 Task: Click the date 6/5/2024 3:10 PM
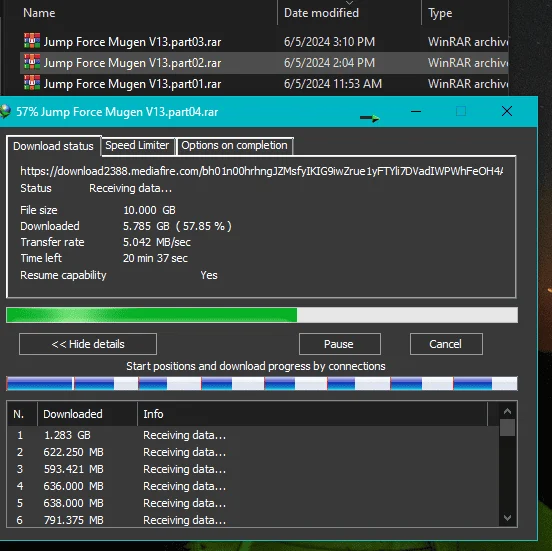330,42
